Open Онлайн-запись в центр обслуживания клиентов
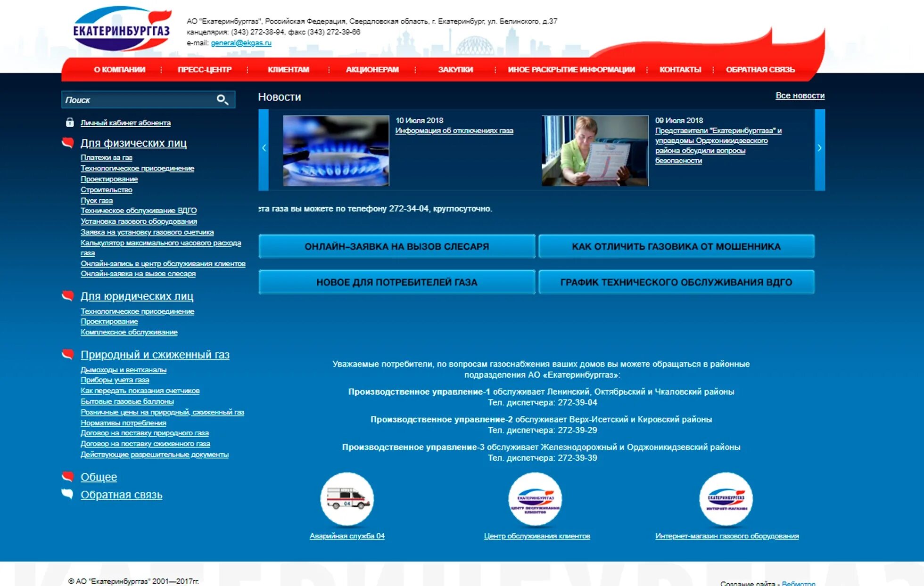Screen dimensions: 924x586 [163, 264]
